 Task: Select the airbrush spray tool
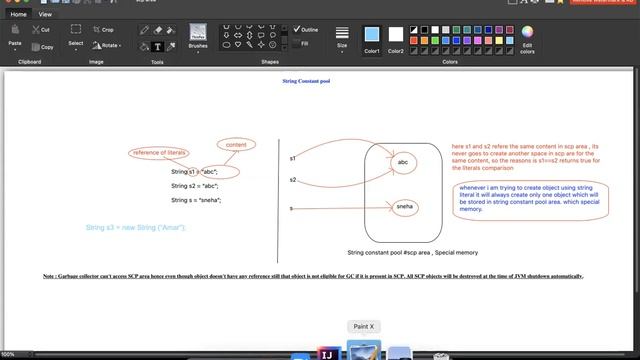click(x=171, y=30)
